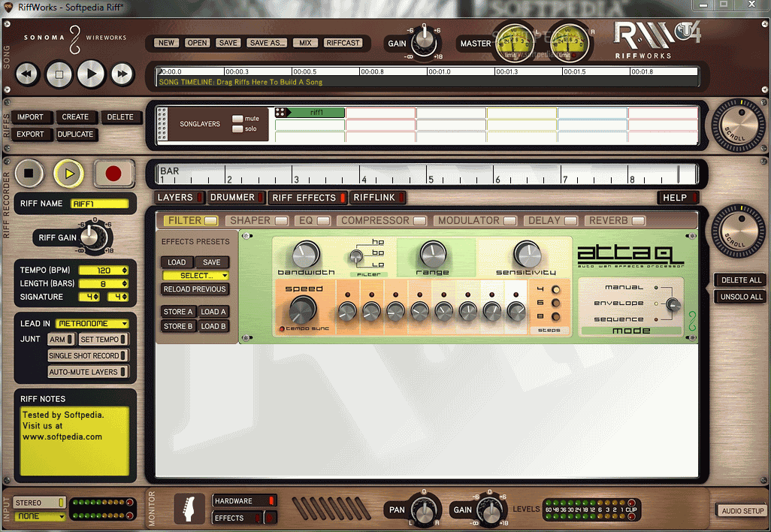Click the NEW song button
The image size is (771, 532).
(166, 43)
